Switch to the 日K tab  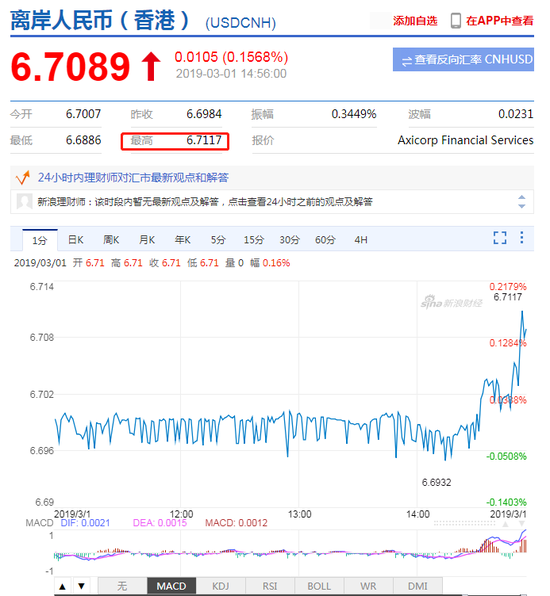tap(76, 240)
